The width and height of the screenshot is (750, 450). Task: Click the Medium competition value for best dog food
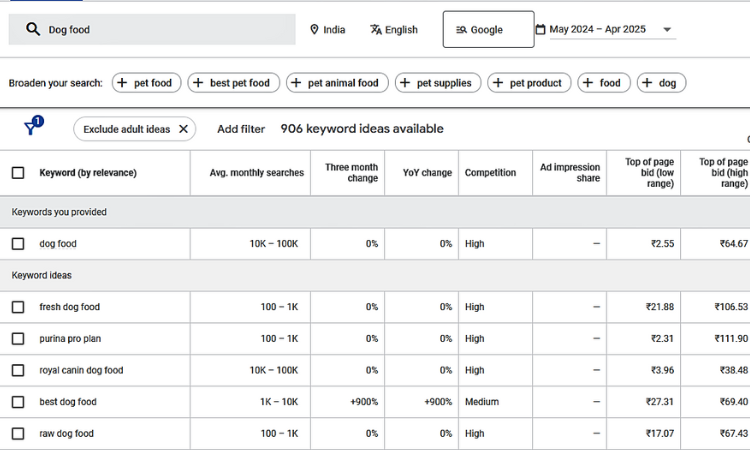pyautogui.click(x=482, y=402)
